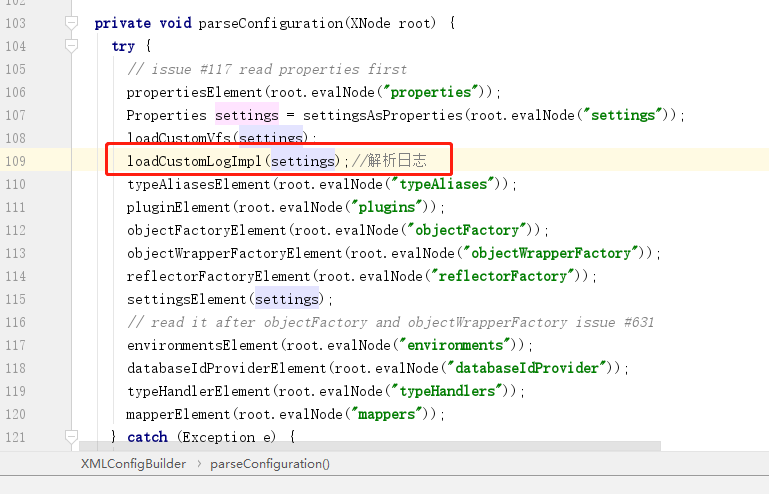This screenshot has width=769, height=494.
Task: Click line number 121 in the gutter
Action: click(x=15, y=437)
